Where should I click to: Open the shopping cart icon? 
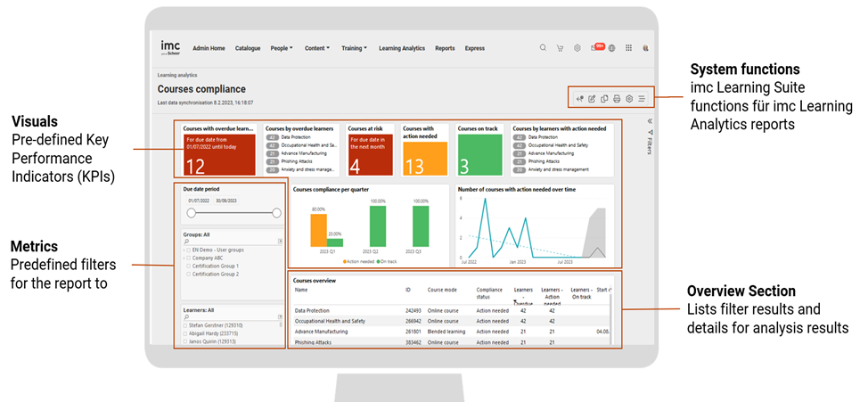(x=560, y=48)
